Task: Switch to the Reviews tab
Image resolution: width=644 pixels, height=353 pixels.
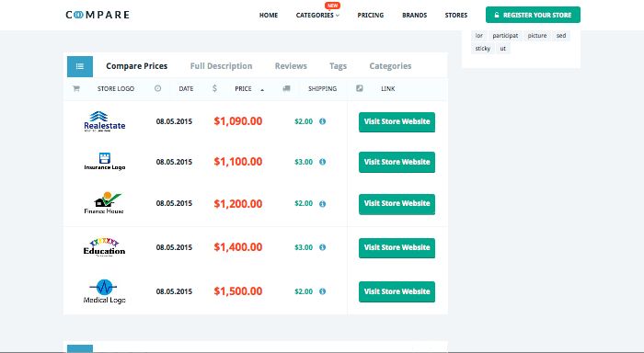Action: [x=291, y=66]
